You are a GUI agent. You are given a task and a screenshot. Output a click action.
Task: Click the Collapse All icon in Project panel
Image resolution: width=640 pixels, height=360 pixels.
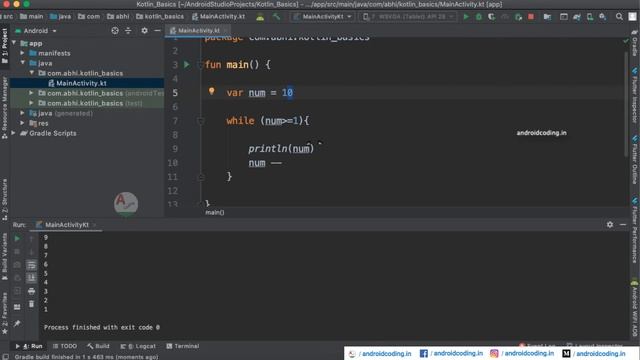click(x=128, y=31)
